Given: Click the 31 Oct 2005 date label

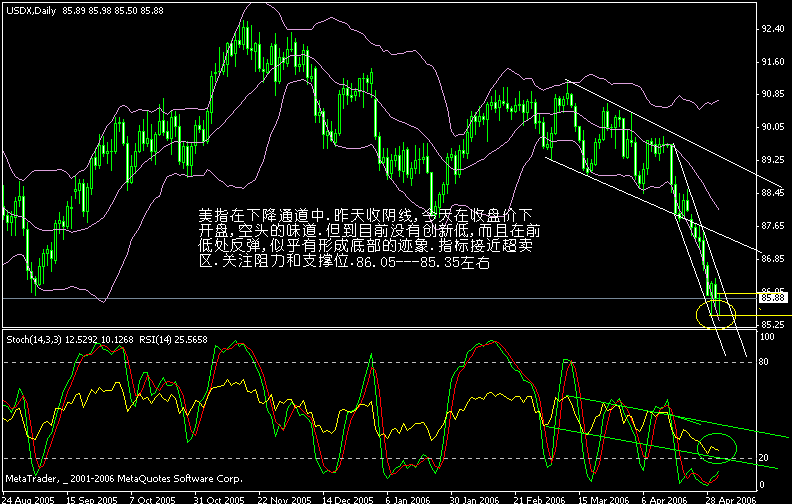Looking at the screenshot, I should pyautogui.click(x=219, y=500).
